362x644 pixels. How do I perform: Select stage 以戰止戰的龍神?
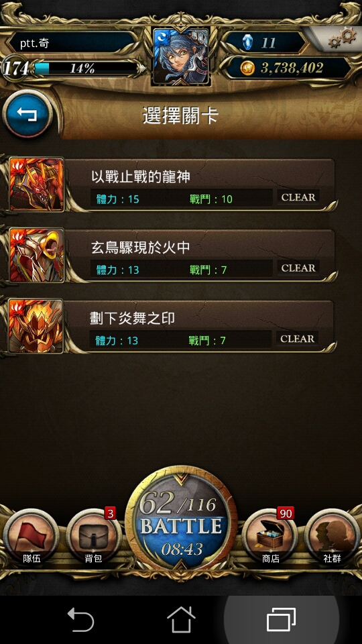172,184
